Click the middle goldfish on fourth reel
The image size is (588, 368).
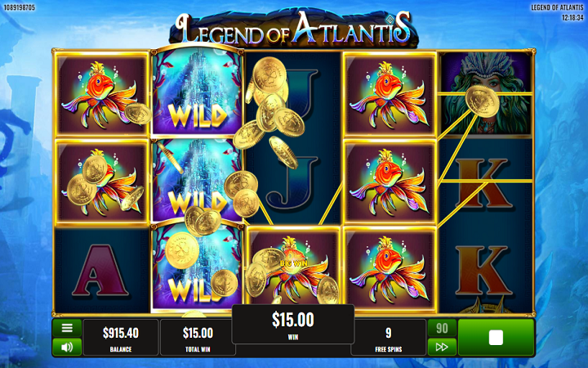390,182
